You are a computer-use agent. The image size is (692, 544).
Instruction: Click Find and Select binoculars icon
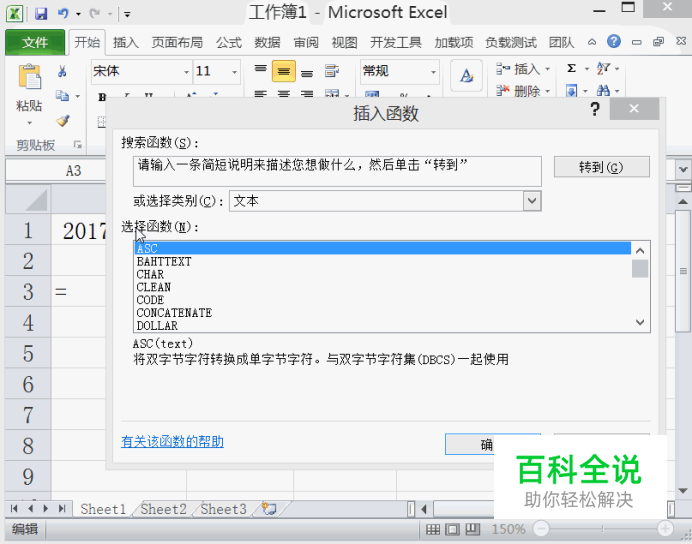pos(603,91)
